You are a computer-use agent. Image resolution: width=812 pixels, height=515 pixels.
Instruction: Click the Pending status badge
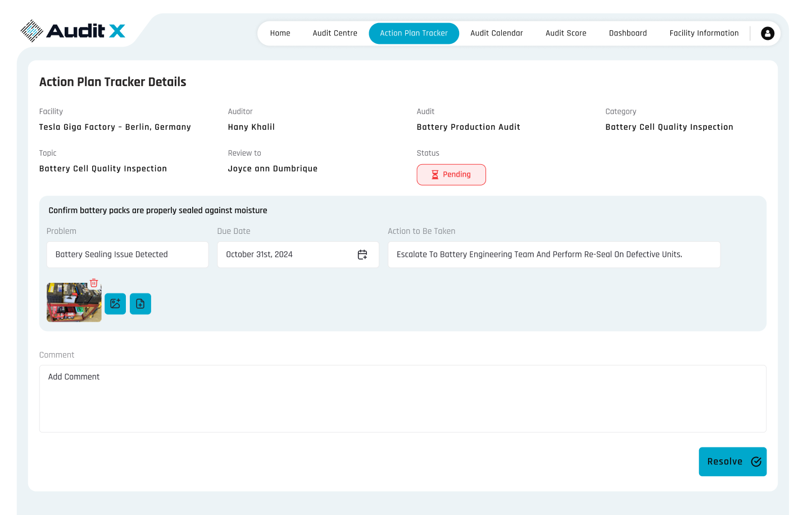click(451, 174)
